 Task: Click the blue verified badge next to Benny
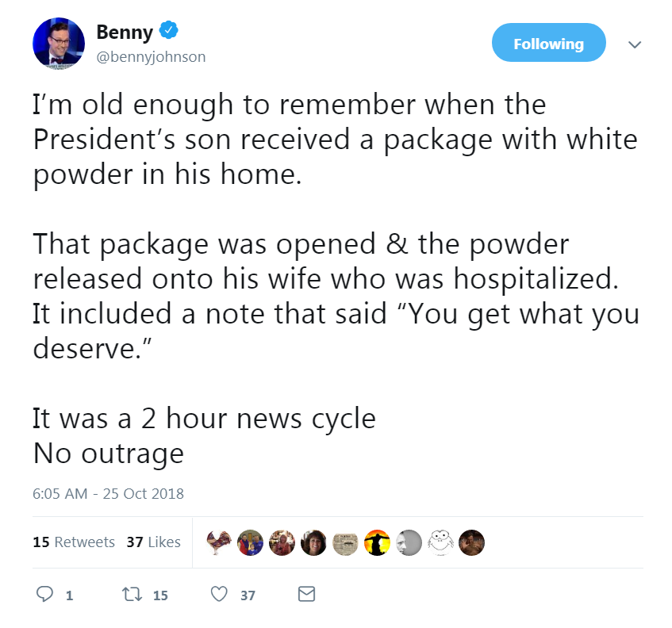click(169, 30)
